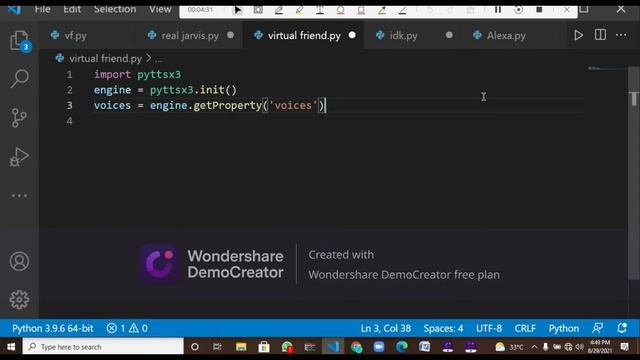Change file encoding UTF-8
640x360 pixels.
click(489, 328)
